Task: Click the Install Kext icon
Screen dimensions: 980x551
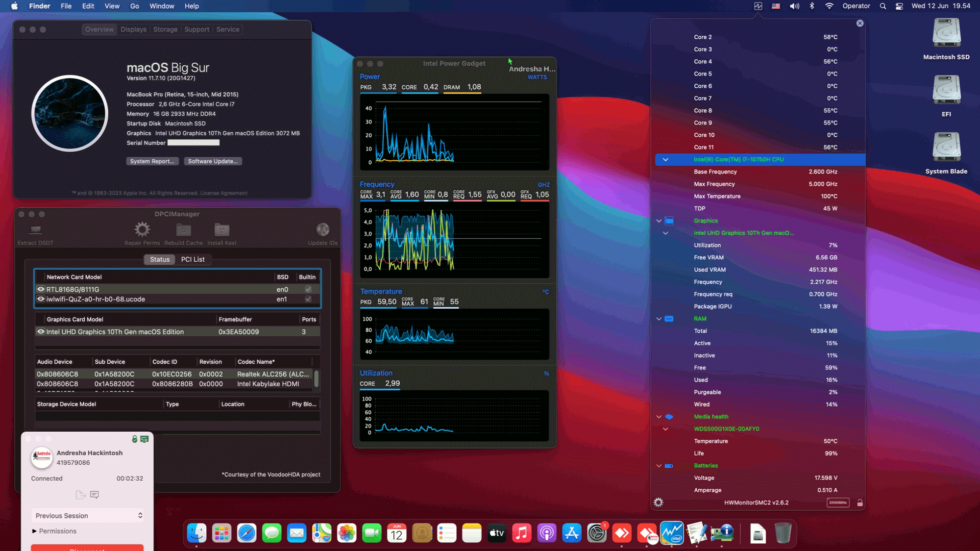Action: click(222, 230)
